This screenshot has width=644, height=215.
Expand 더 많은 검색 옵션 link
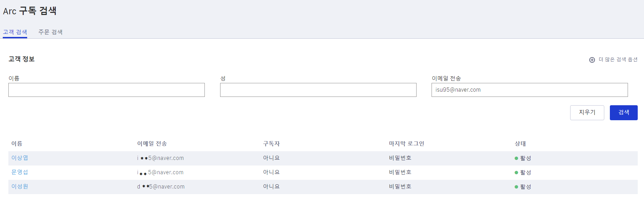click(618, 60)
